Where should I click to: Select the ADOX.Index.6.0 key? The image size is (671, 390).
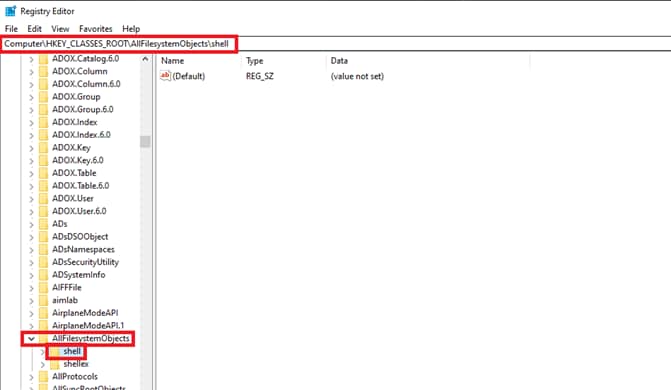[81, 135]
